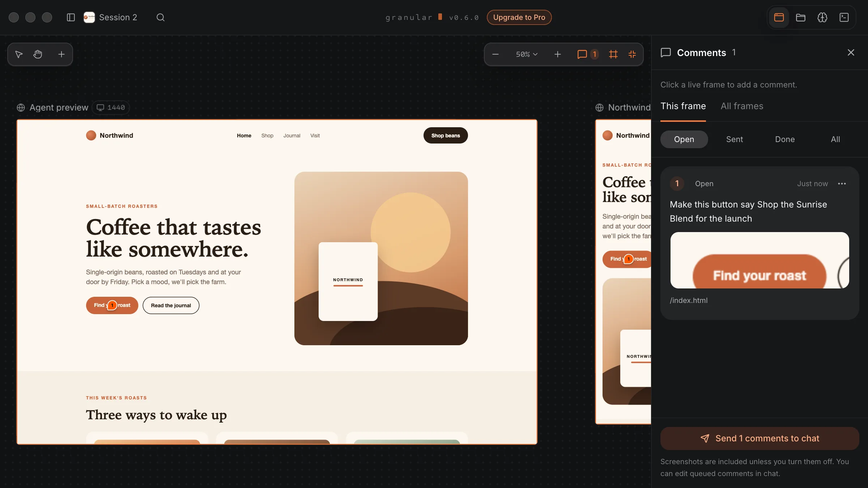Open the brain icon panel
Viewport: 868px width, 488px height.
(822, 17)
